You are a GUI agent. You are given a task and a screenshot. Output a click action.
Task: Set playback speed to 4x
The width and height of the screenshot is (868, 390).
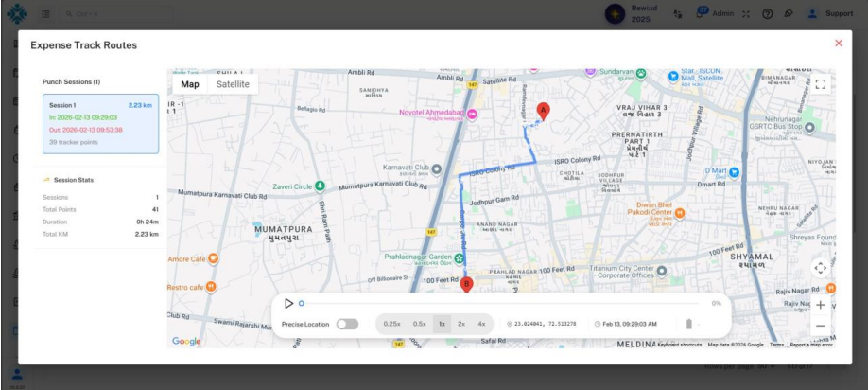tap(481, 324)
